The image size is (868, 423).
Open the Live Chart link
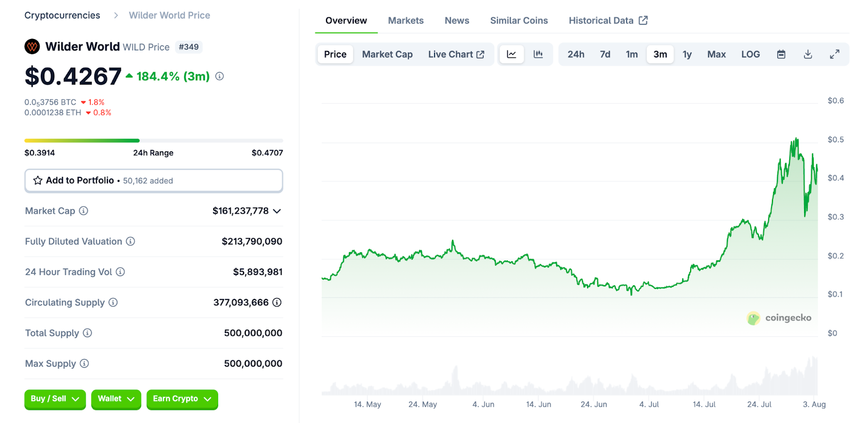click(x=456, y=54)
